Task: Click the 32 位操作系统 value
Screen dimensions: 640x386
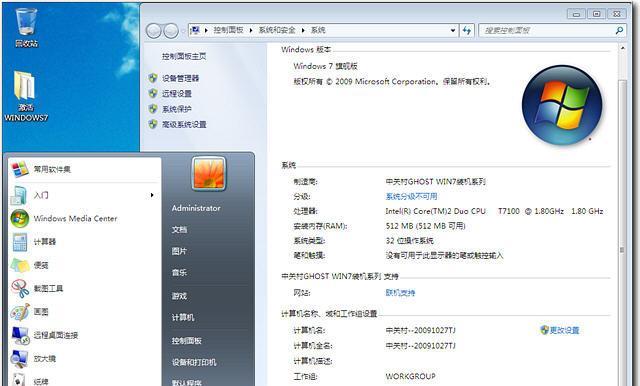Action: point(409,240)
